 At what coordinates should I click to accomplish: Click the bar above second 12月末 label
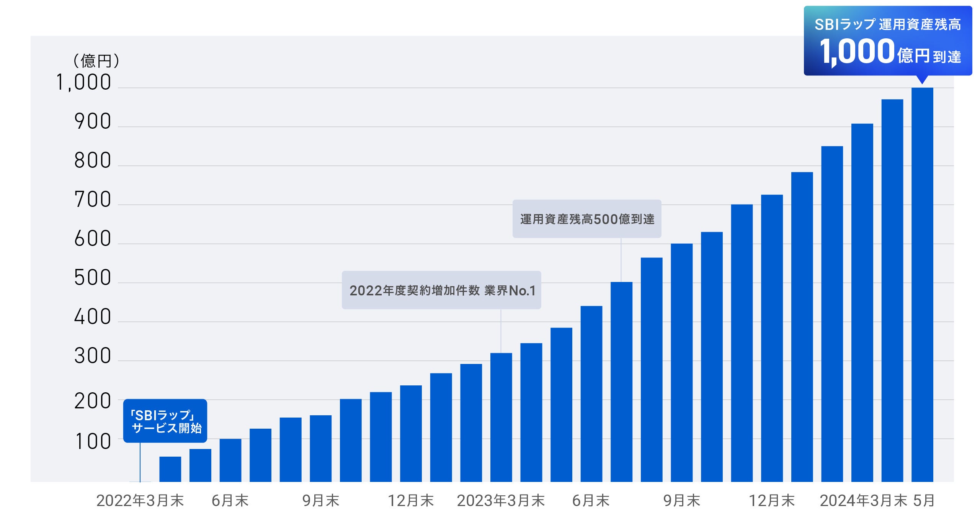coord(772,338)
